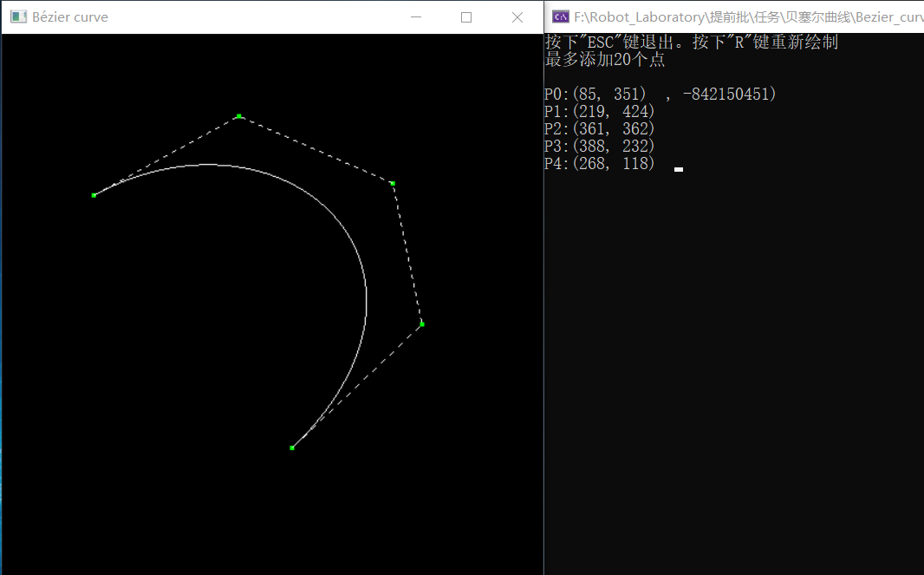
Task: Click the 'Bézier curve' title text
Action: 69,16
